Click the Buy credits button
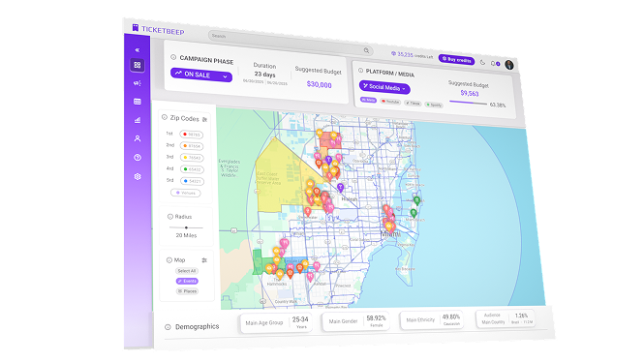 click(x=456, y=60)
